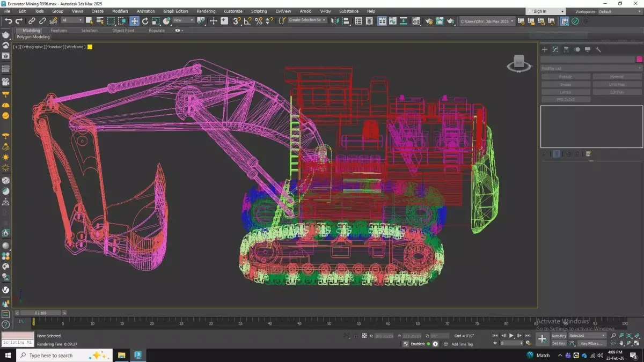Click the Mirror tool icon
The width and height of the screenshot is (644, 362).
(x=335, y=21)
